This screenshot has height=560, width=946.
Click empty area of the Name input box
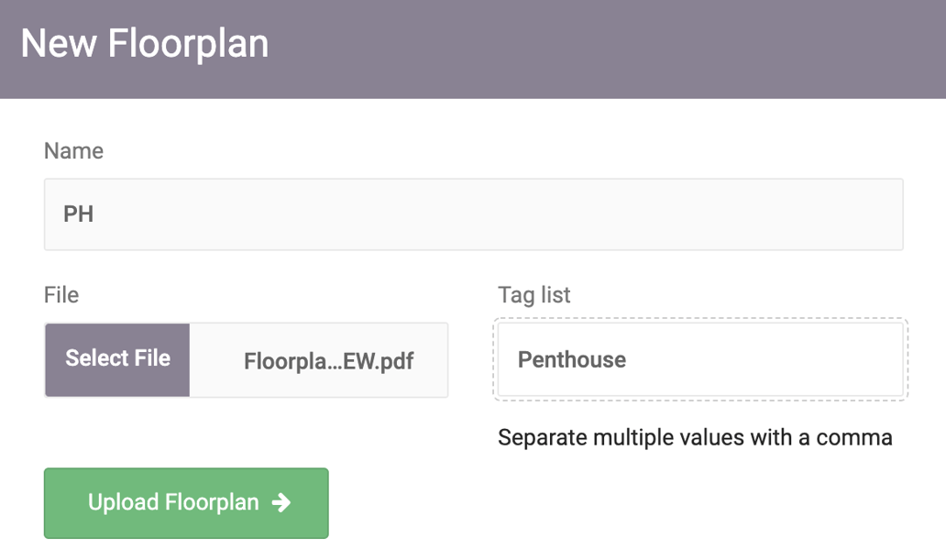(x=642, y=214)
